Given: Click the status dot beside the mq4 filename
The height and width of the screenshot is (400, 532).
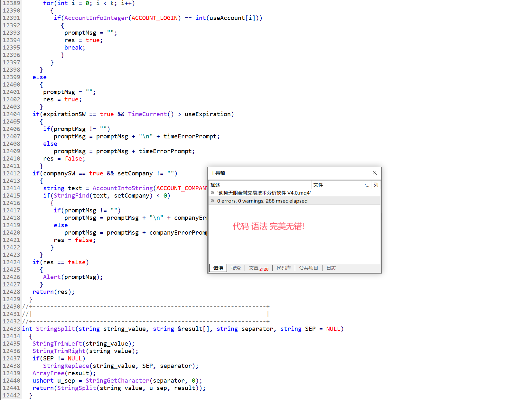Looking at the screenshot, I should [212, 193].
